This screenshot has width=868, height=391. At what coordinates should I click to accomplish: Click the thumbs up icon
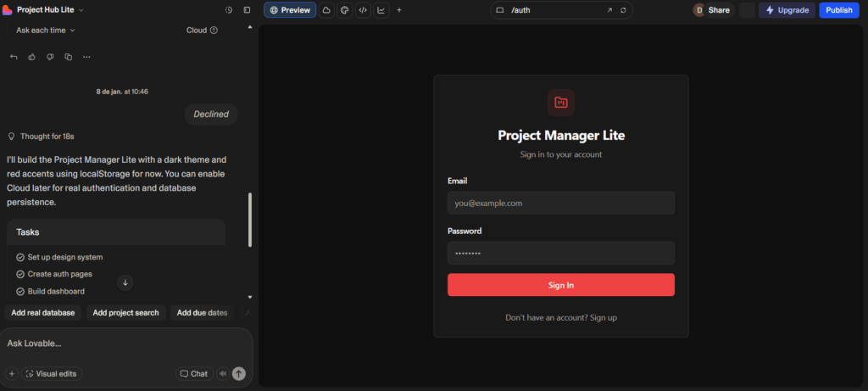tap(31, 57)
